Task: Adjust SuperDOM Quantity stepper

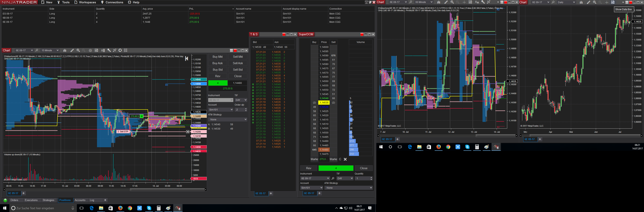Action: (371, 178)
